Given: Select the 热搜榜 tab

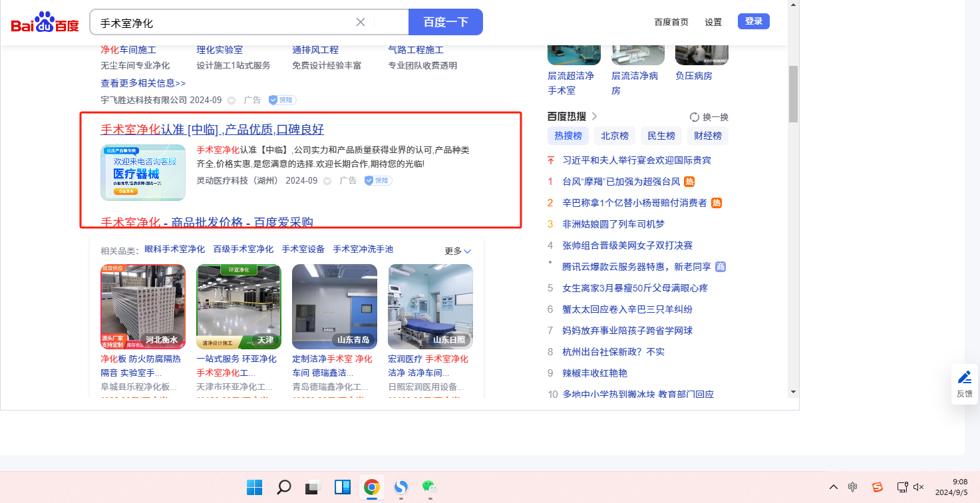Looking at the screenshot, I should pyautogui.click(x=568, y=136).
